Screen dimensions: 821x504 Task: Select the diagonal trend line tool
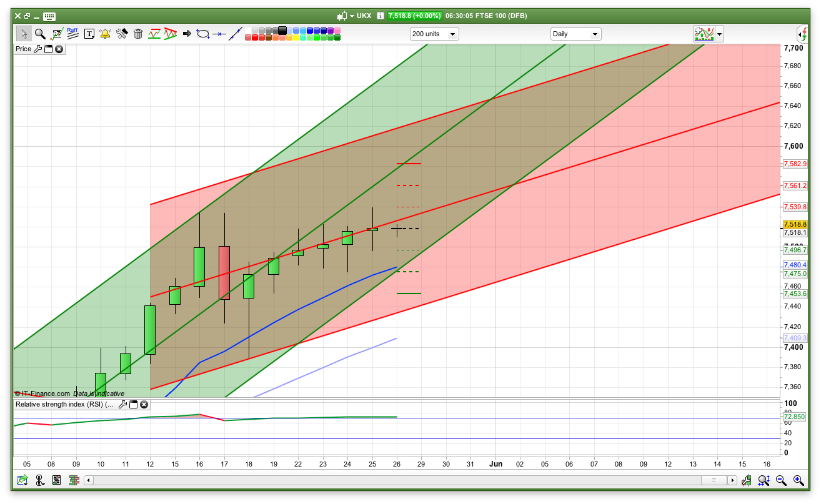pyautogui.click(x=236, y=34)
